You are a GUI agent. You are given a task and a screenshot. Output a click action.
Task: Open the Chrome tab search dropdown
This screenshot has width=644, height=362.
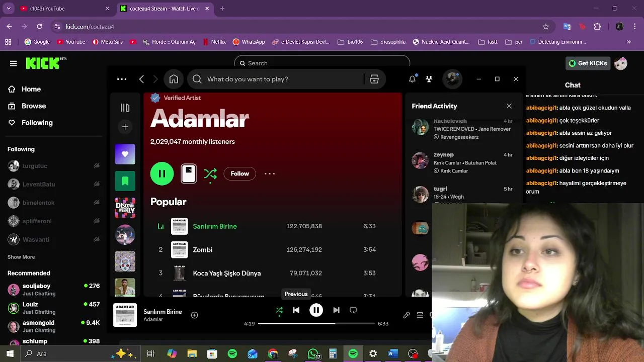8,9
